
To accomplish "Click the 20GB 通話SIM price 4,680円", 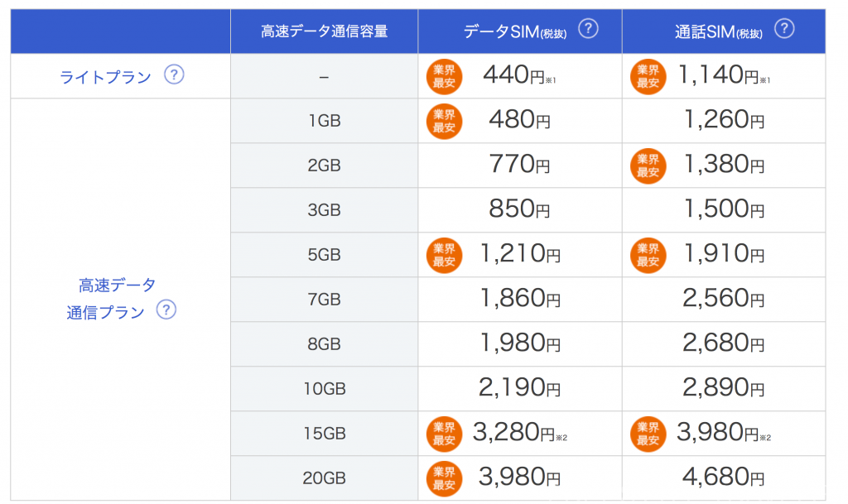I will point(723,477).
